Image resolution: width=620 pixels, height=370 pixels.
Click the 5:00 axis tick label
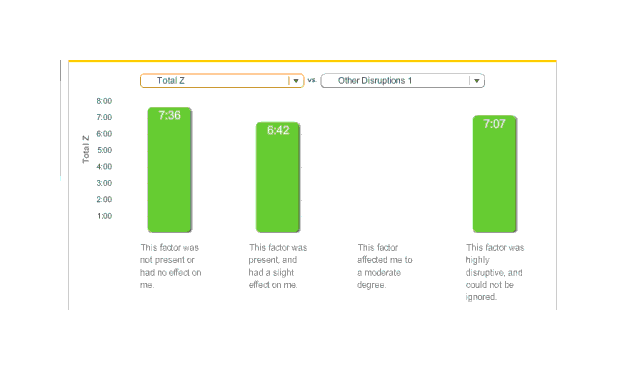click(x=104, y=150)
